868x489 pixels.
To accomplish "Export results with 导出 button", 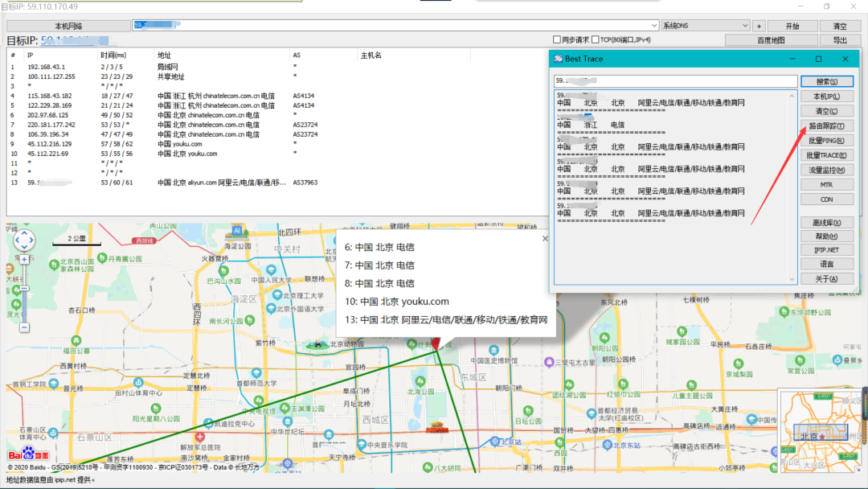I will click(x=840, y=40).
